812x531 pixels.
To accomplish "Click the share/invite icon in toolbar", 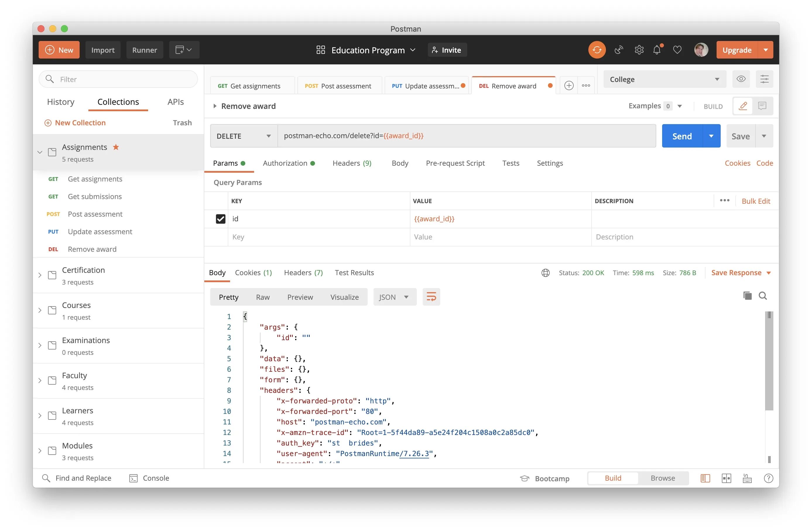I will point(446,50).
